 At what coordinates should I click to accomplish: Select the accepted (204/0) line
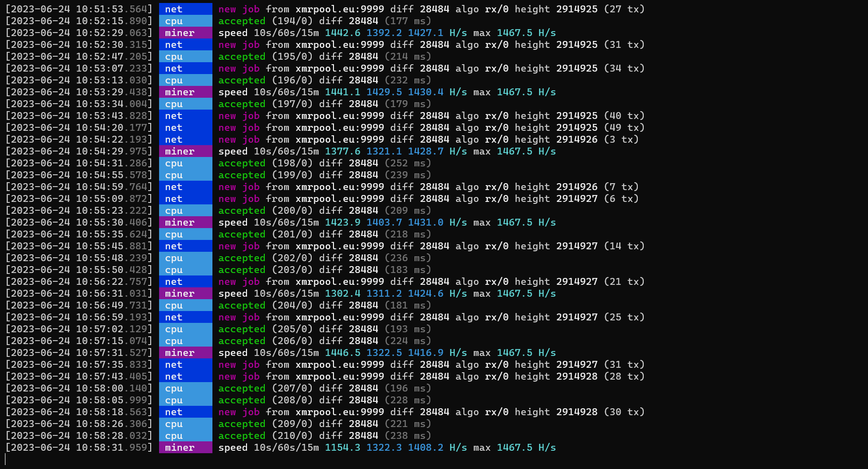point(325,305)
